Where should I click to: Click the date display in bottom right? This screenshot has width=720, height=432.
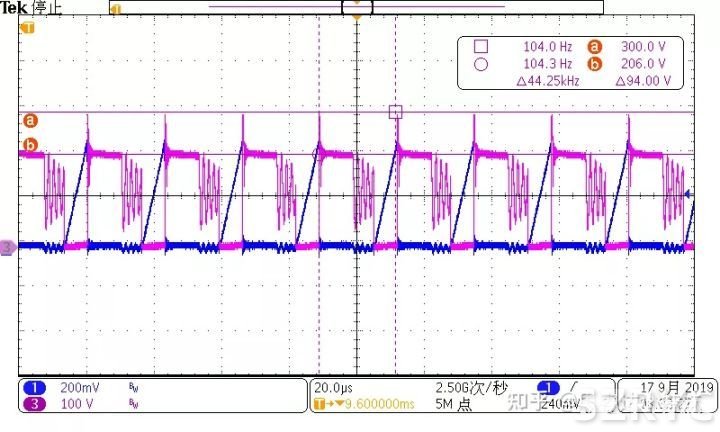pyautogui.click(x=665, y=387)
